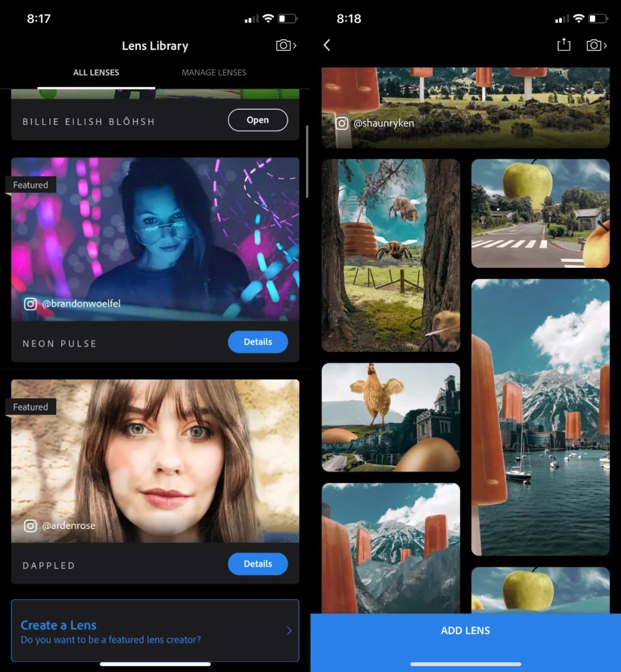
Task: Tap battery indicator on left screen
Action: click(287, 18)
